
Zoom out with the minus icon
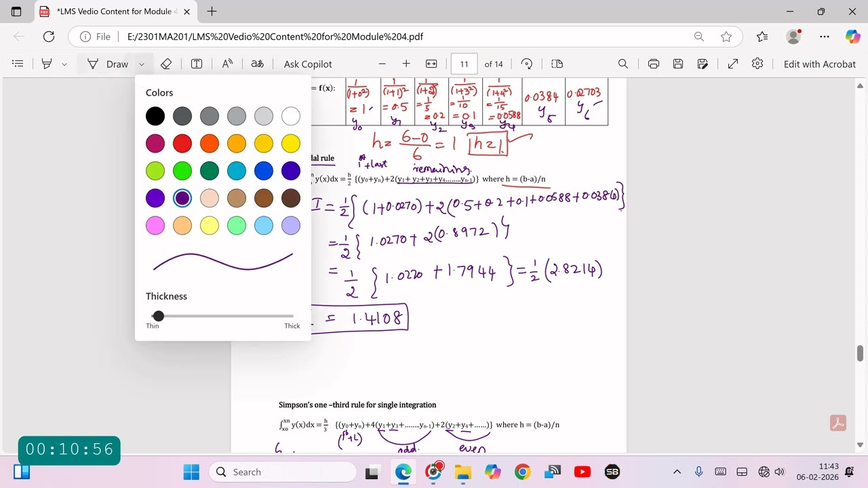[x=382, y=64]
